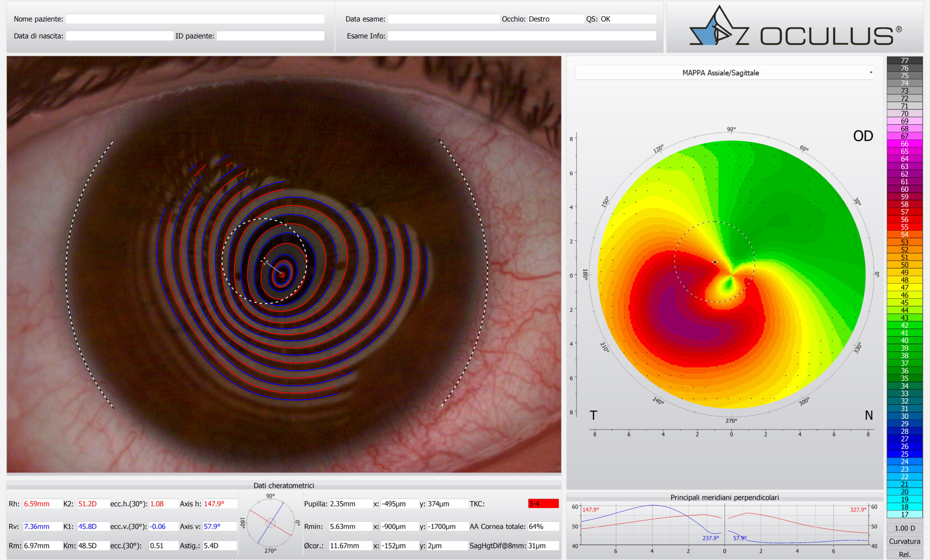
Task: Select the 17 diopter color swatch
Action: [904, 514]
